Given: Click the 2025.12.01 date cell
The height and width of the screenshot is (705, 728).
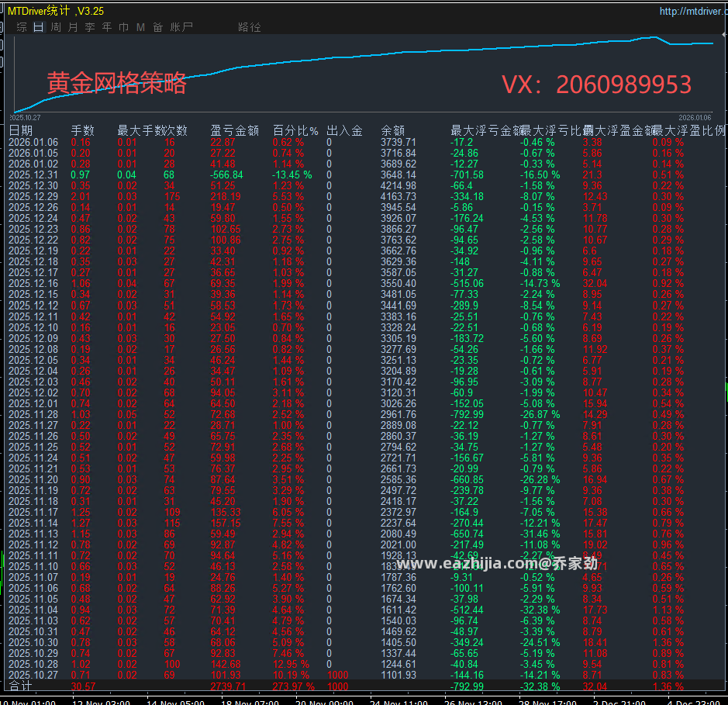Looking at the screenshot, I should [33, 403].
